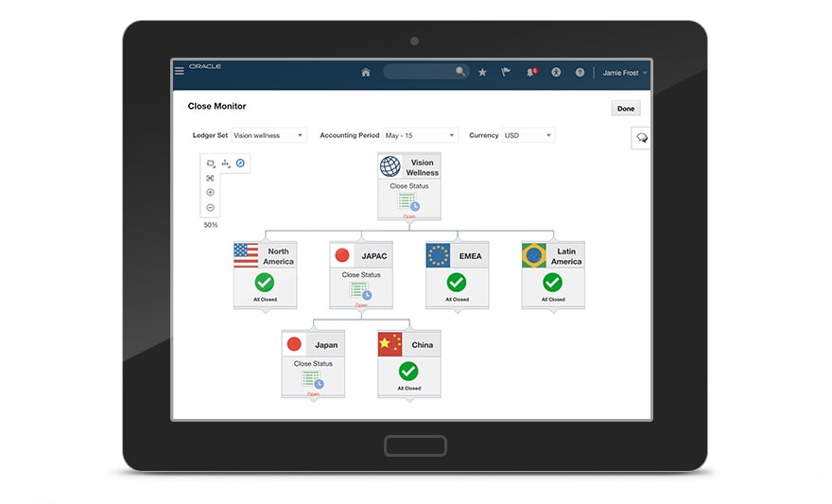Viewport: 832px width, 504px height.
Task: Select the EMEA node title
Action: [470, 256]
